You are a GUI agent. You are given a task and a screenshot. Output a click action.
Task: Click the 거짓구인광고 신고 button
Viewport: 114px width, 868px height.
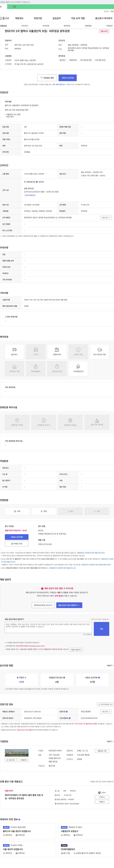click(105, 704)
